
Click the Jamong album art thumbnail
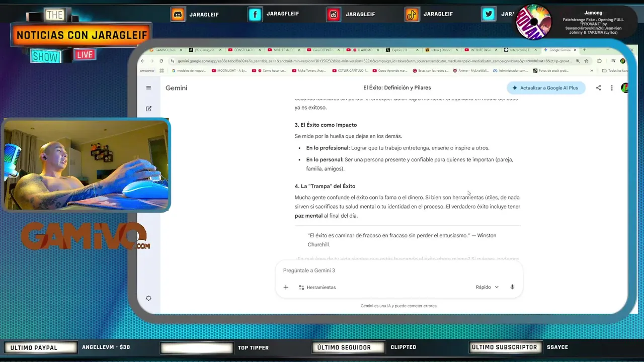pos(534,21)
